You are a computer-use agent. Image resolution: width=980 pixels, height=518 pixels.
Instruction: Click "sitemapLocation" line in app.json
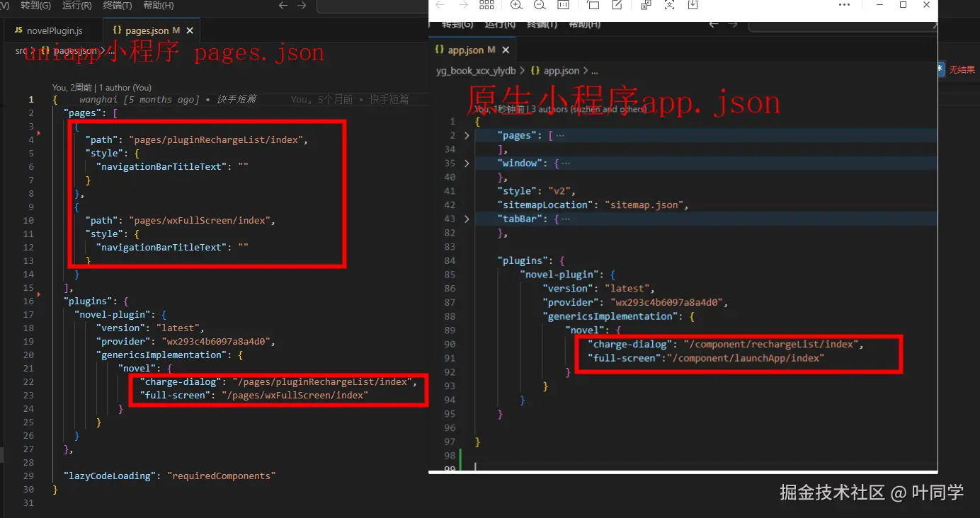click(593, 205)
